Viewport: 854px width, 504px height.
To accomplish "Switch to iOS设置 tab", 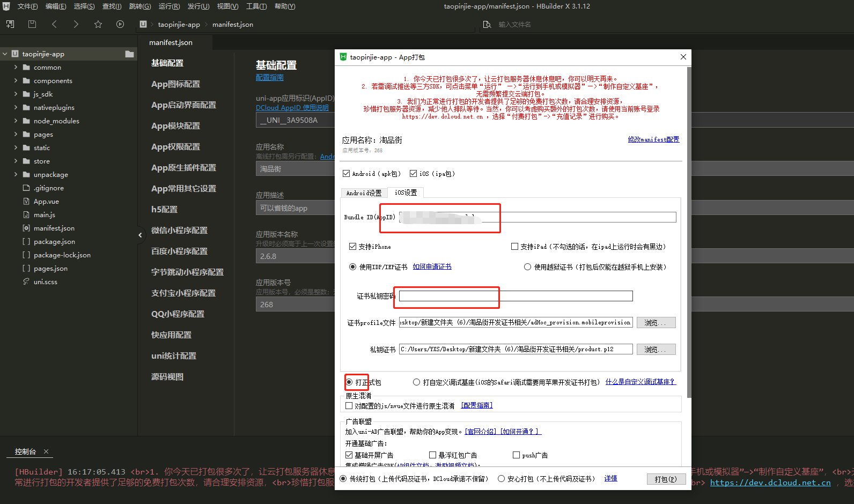I will tap(406, 192).
